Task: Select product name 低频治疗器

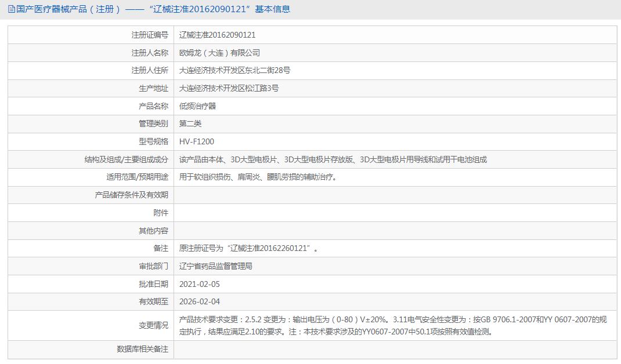Action: pos(198,106)
